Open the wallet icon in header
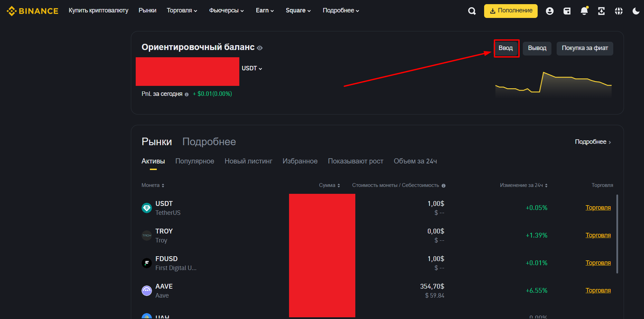This screenshot has height=319, width=644. pyautogui.click(x=567, y=11)
